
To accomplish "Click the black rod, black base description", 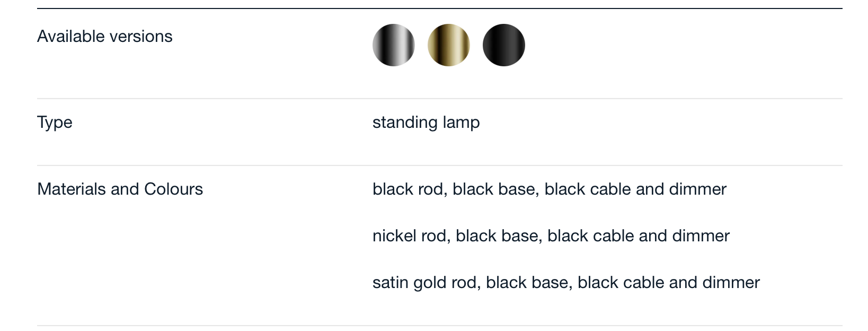I will coord(550,189).
